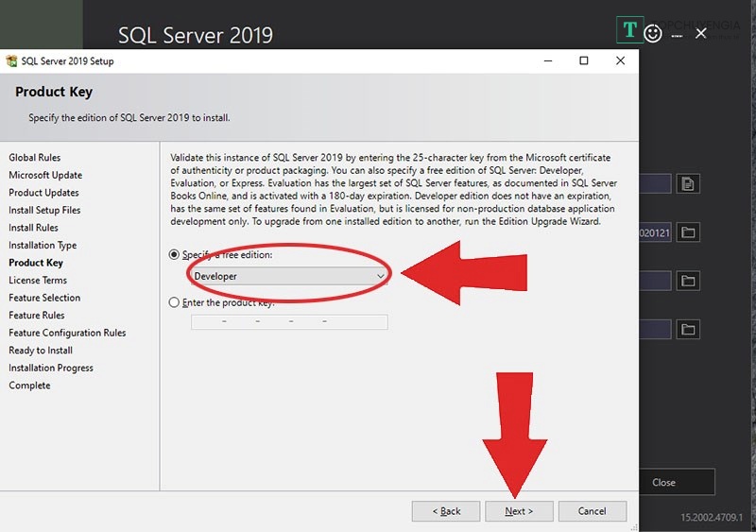
Task: Click the product key input field
Action: pos(289,322)
